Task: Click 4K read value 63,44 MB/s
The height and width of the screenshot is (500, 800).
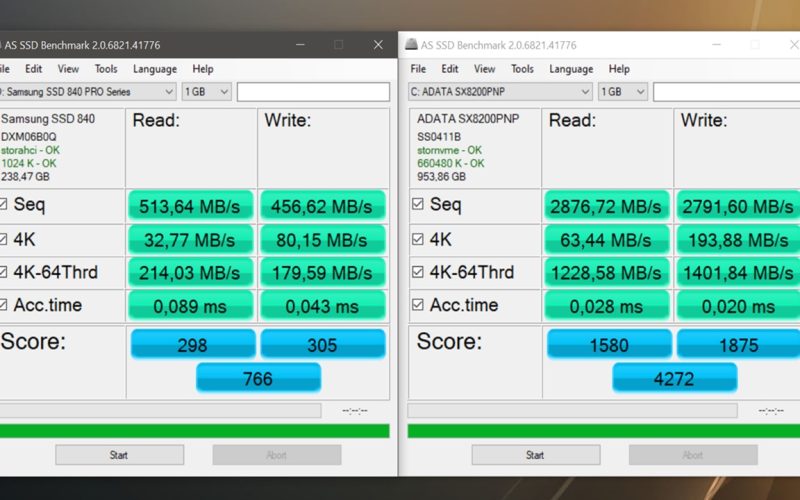Action: click(x=607, y=239)
